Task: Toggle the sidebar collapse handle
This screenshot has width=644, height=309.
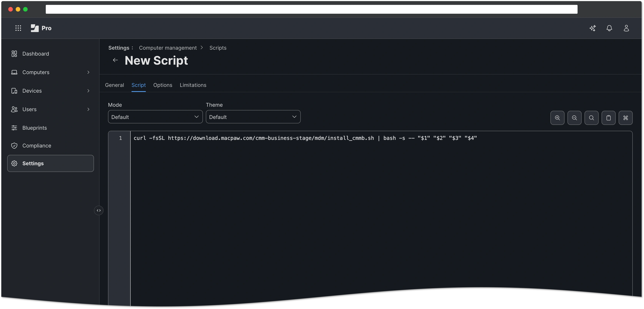Action: click(99, 210)
